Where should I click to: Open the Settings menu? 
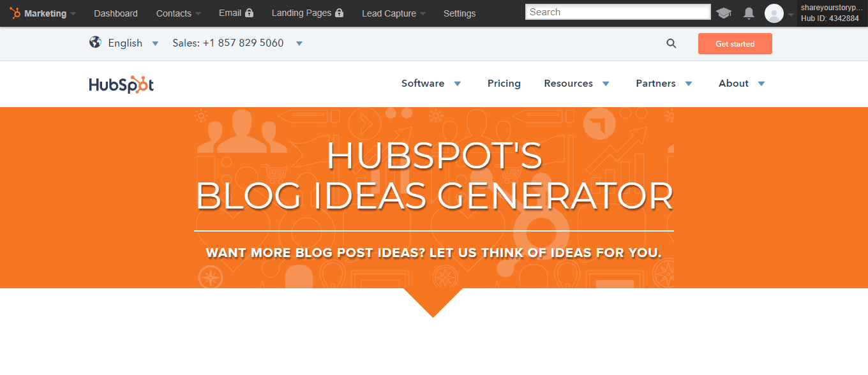(x=460, y=13)
